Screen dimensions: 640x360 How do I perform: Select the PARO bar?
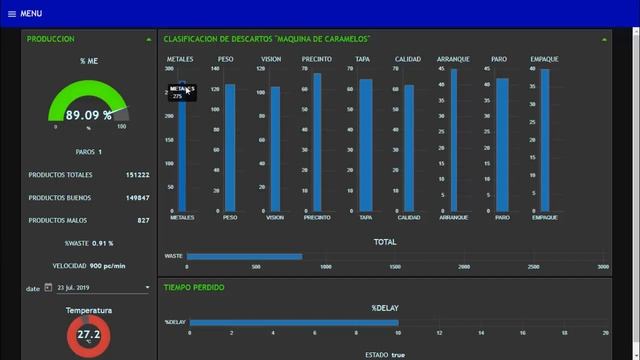502,145
